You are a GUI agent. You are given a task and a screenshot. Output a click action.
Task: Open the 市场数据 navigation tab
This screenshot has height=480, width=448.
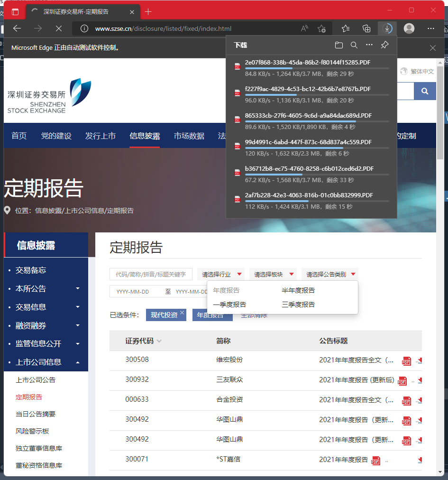click(x=189, y=136)
